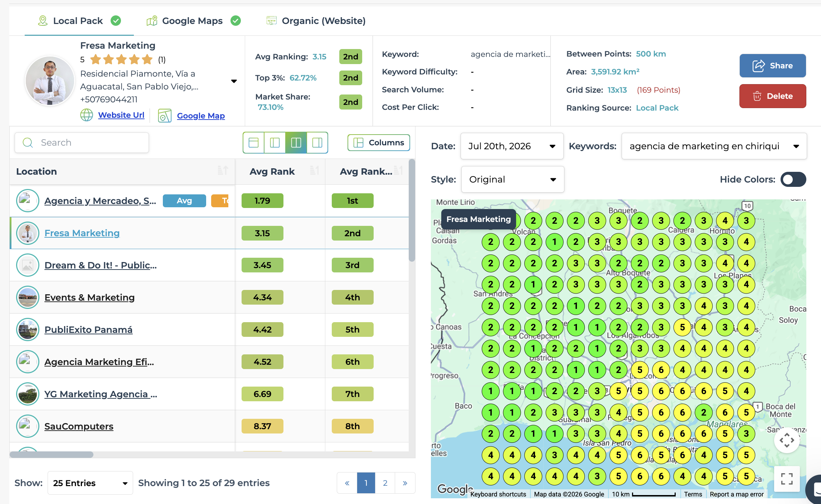Click the Organic website browser icon
The width and height of the screenshot is (821, 504).
pos(272,20)
